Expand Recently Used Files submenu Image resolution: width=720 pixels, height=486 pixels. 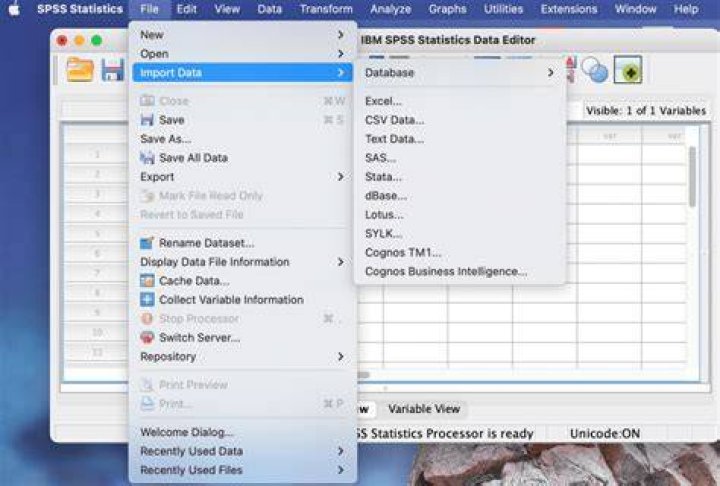pos(242,470)
